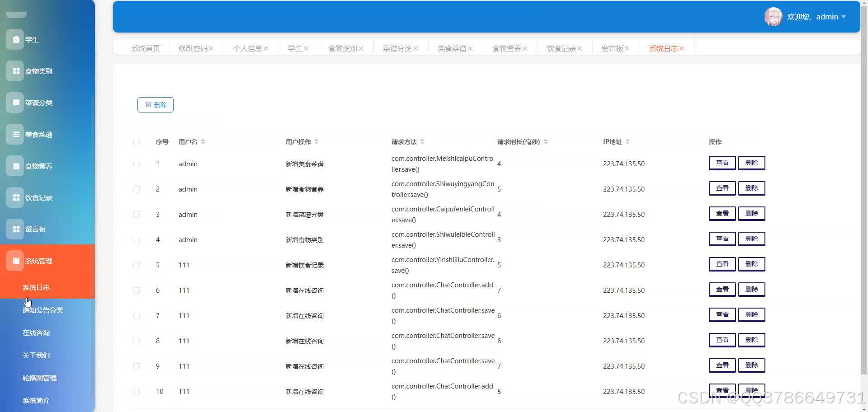The width and height of the screenshot is (868, 412).
Task: Check the box for row 3 新增菜谱分类
Action: (137, 215)
